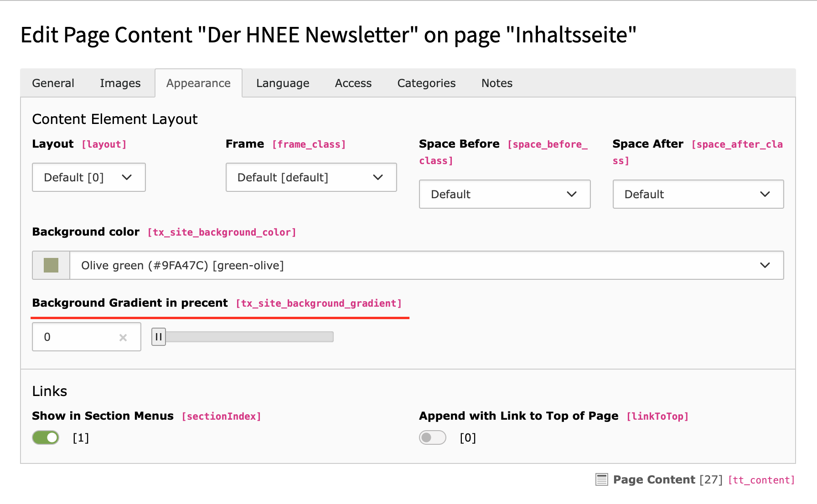Open the Notes tab
Viewport: 817px width, 504px height.
point(496,83)
